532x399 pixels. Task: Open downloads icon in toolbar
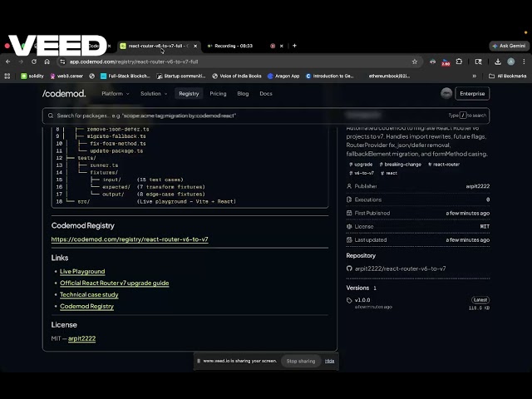point(498,62)
